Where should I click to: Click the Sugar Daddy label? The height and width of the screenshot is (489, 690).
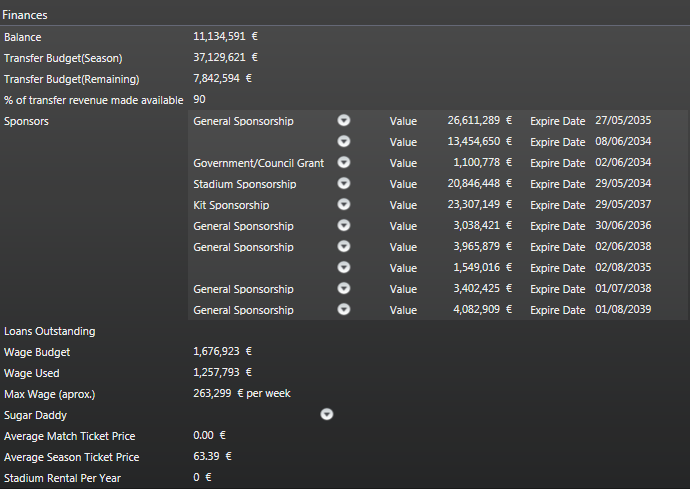pos(35,415)
